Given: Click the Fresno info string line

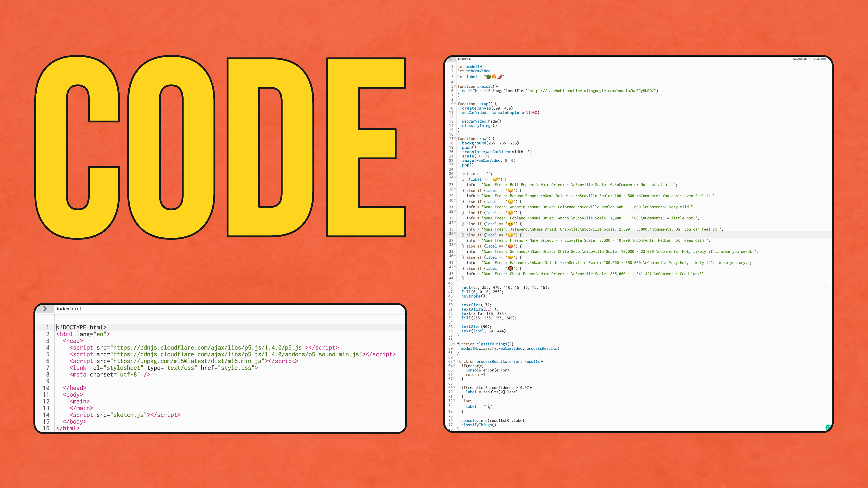Looking at the screenshot, I should 588,240.
